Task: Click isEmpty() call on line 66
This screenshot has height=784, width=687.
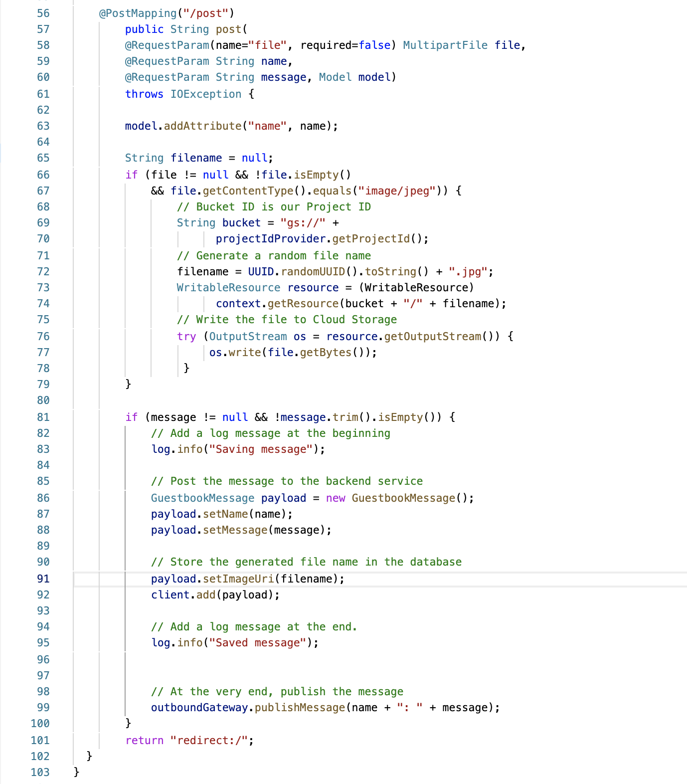Action: click(323, 175)
